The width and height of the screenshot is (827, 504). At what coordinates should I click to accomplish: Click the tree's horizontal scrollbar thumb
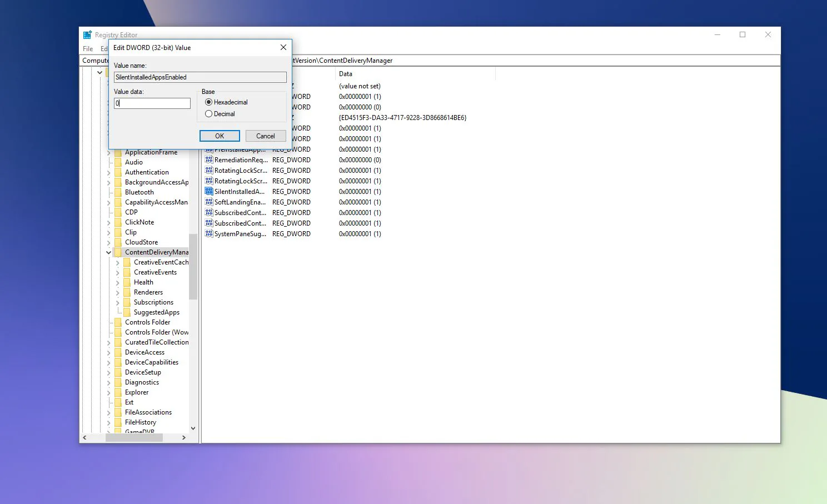point(134,438)
